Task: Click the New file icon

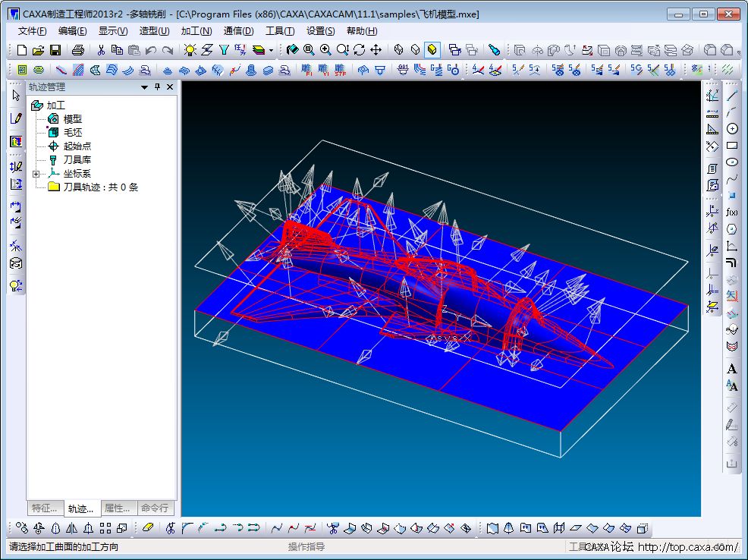Action: [x=21, y=50]
